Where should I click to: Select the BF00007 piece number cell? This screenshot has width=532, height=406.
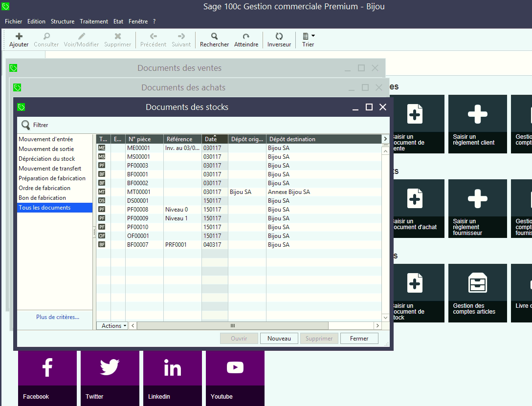(145, 245)
